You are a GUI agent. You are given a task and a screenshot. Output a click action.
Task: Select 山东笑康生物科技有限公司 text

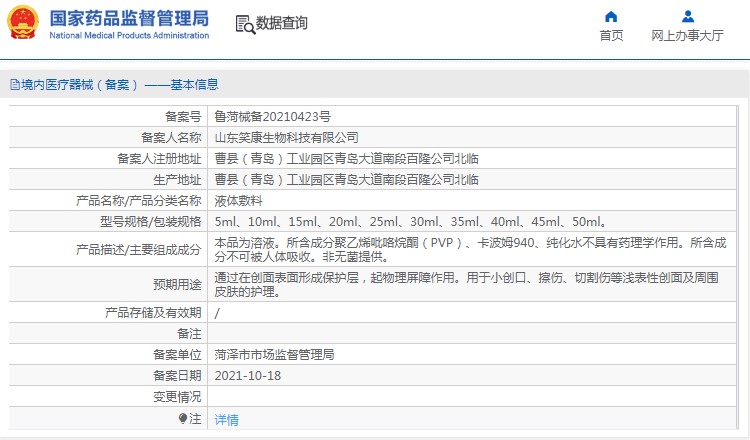coord(287,137)
